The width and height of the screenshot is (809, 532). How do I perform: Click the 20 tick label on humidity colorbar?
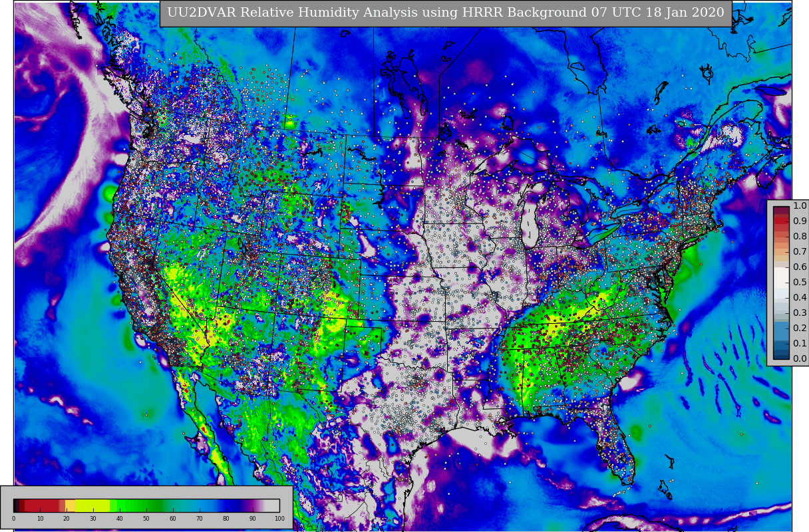coord(67,519)
